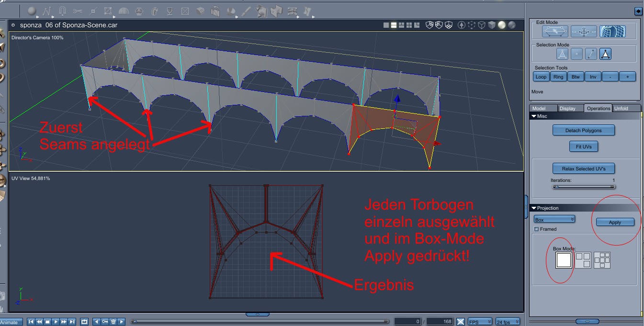
Task: Select the figure animation Edit Mode
Action: pos(584,32)
